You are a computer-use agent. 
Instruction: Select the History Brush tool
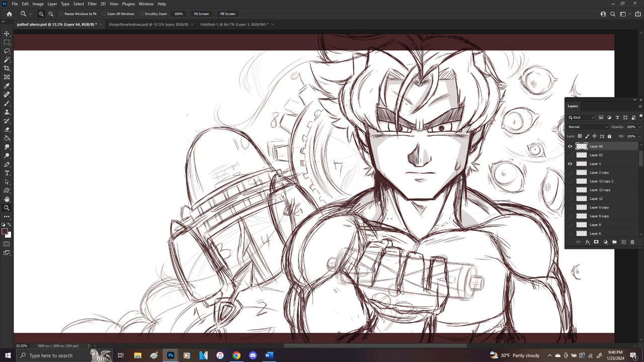pos(7,121)
